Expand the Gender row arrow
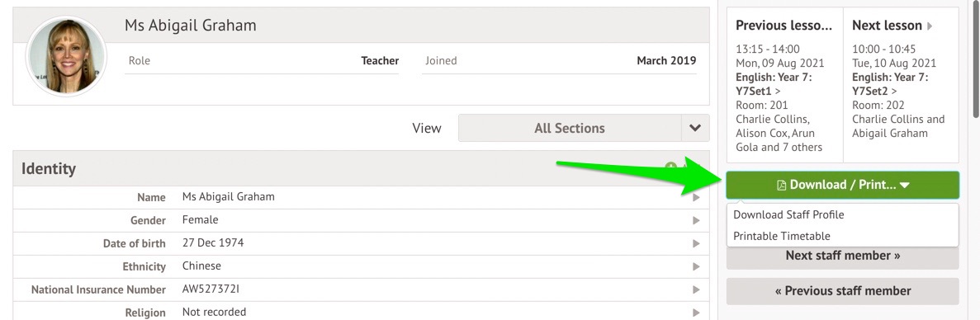This screenshot has height=320, width=980. (696, 220)
